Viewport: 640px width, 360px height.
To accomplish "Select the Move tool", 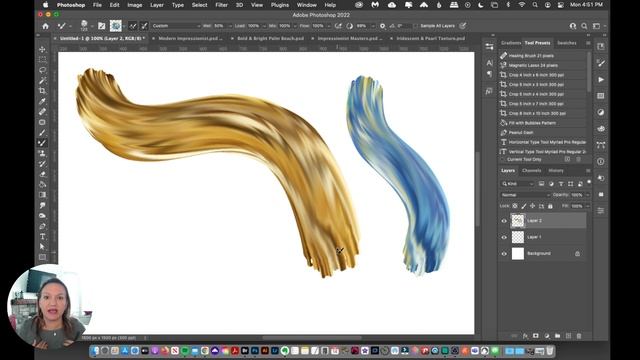I will tap(42, 49).
